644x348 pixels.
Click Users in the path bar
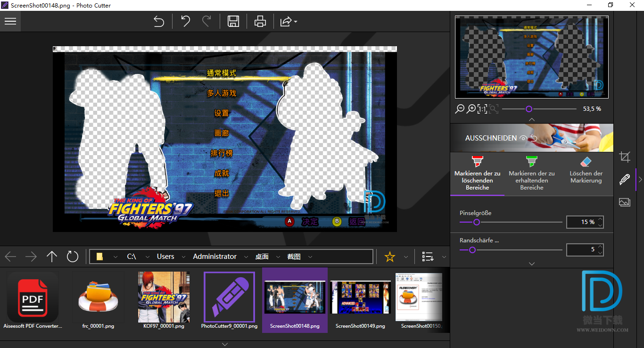click(x=165, y=257)
